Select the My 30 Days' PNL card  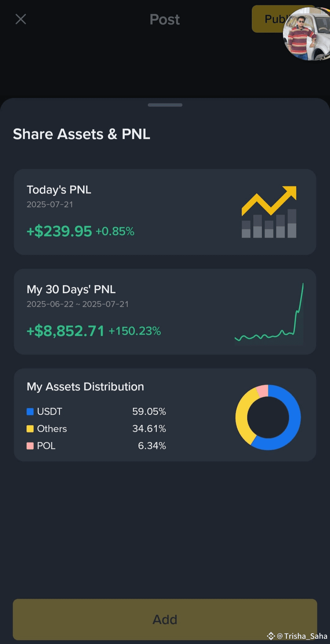coord(165,312)
